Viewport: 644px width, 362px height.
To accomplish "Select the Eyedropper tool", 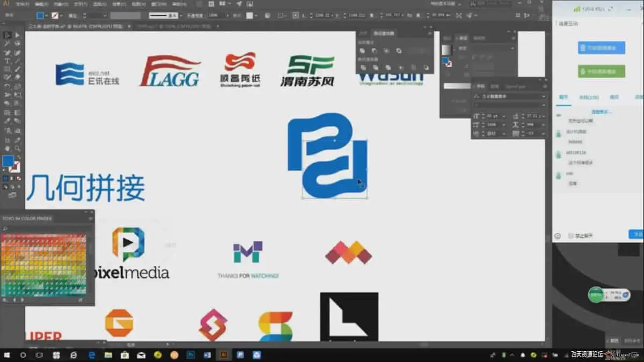I will pyautogui.click(x=8, y=121).
